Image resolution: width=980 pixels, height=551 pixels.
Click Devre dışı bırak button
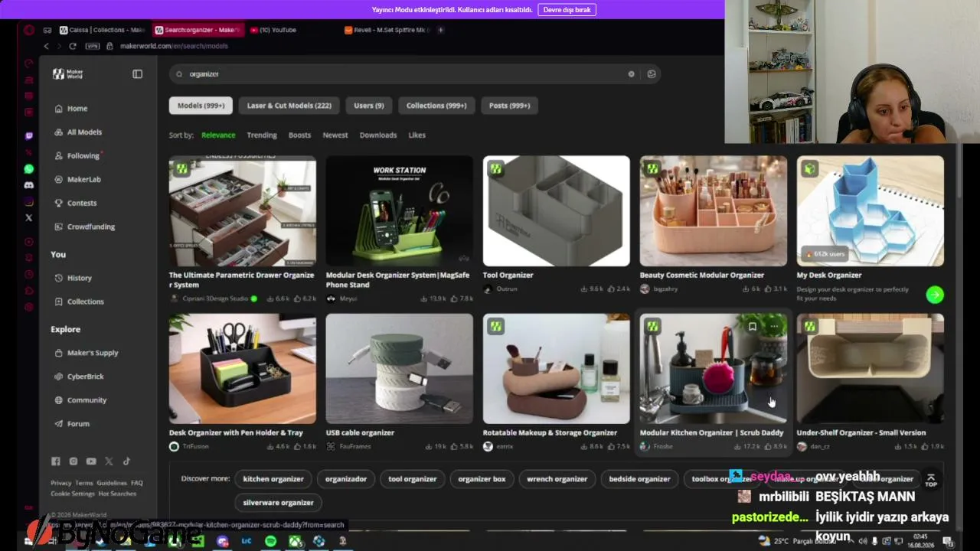coord(567,10)
